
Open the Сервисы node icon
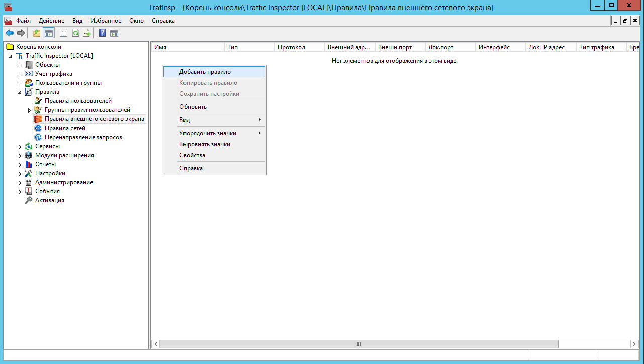(29, 146)
